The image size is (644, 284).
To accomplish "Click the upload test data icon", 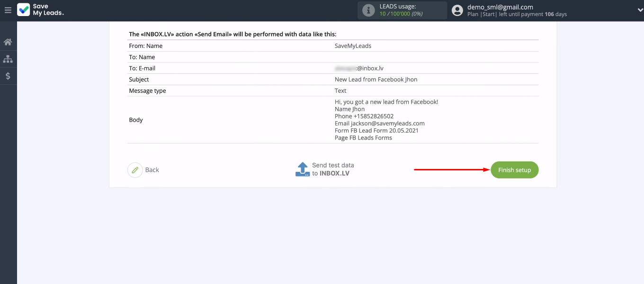I will coord(303,169).
